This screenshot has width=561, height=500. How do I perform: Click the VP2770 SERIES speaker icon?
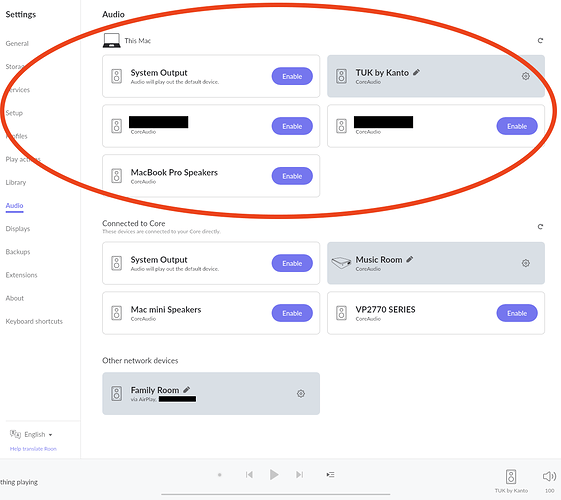tap(341, 313)
